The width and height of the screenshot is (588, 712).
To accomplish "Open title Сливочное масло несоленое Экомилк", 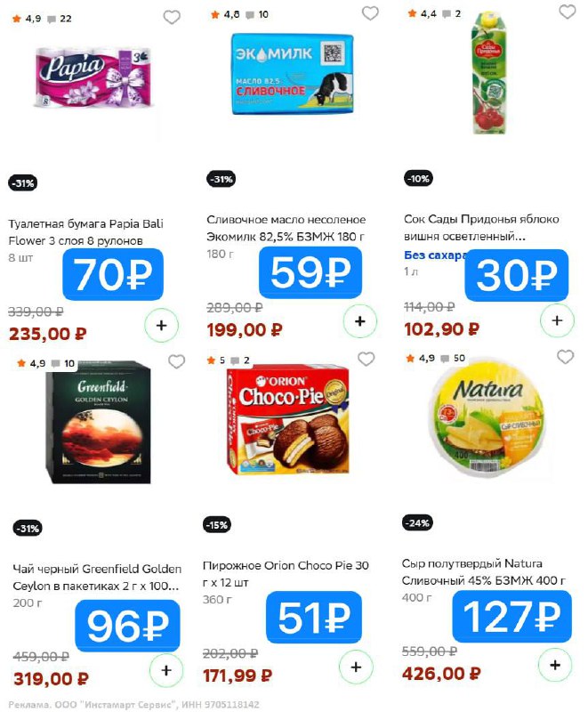I will point(286,228).
